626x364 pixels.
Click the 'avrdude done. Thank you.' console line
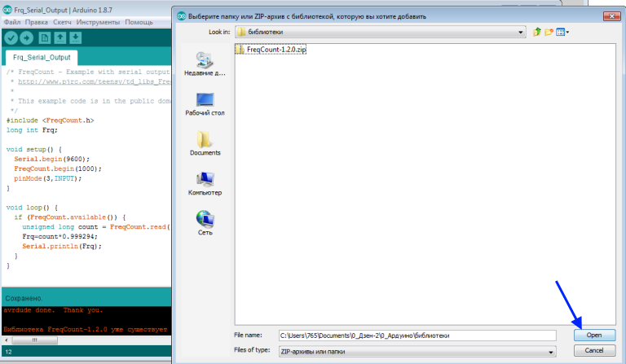(x=53, y=310)
